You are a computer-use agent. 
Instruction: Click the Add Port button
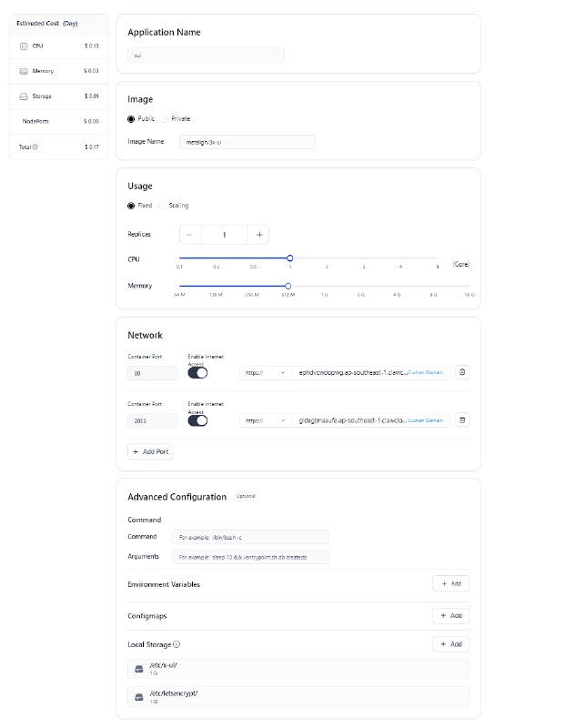coord(149,451)
